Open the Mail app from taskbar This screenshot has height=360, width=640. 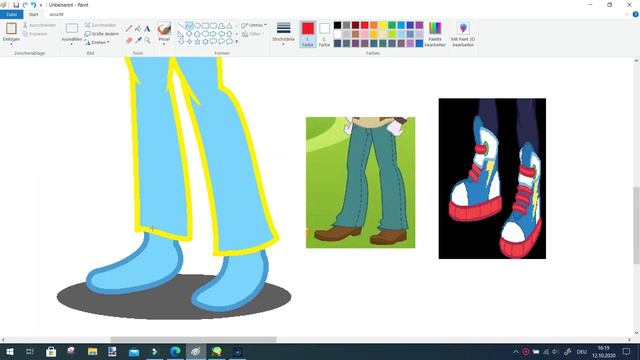pos(134,351)
